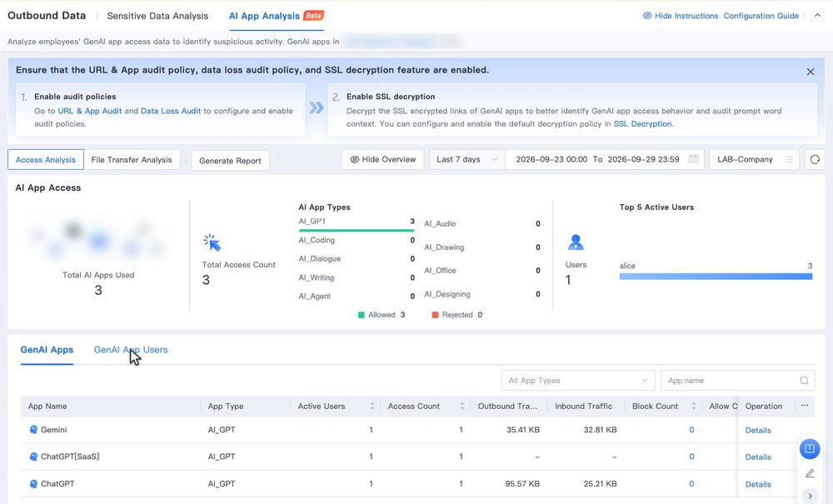Click the Generate Report button
The width and height of the screenshot is (833, 504).
(230, 161)
